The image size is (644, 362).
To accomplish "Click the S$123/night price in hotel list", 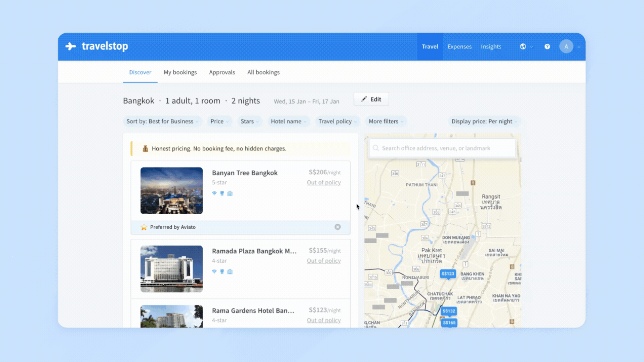I will point(325,310).
